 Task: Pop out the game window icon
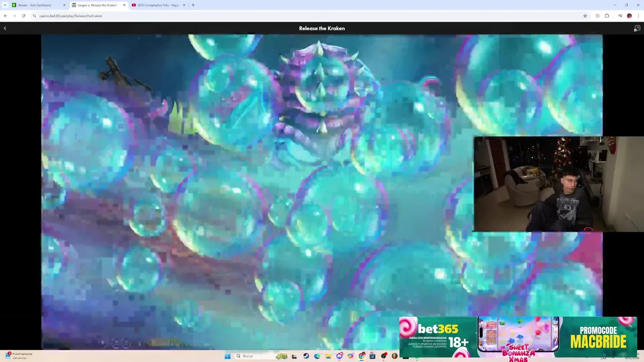pyautogui.click(x=637, y=28)
